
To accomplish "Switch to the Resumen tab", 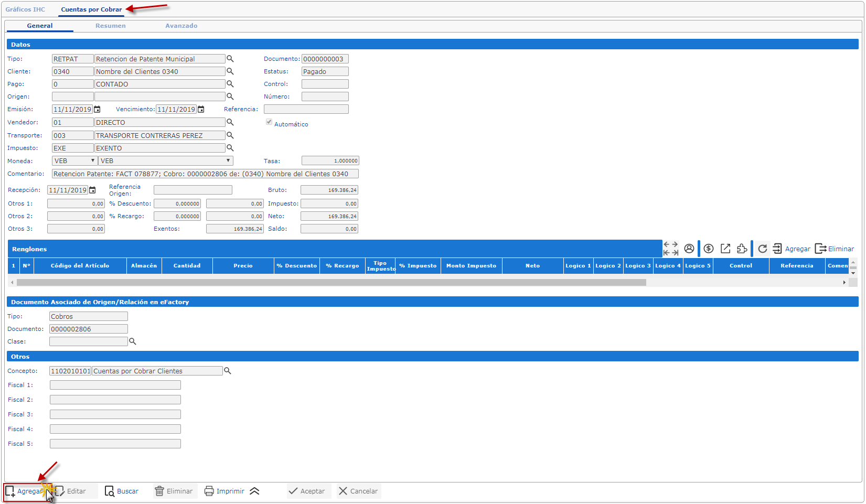I will [110, 26].
